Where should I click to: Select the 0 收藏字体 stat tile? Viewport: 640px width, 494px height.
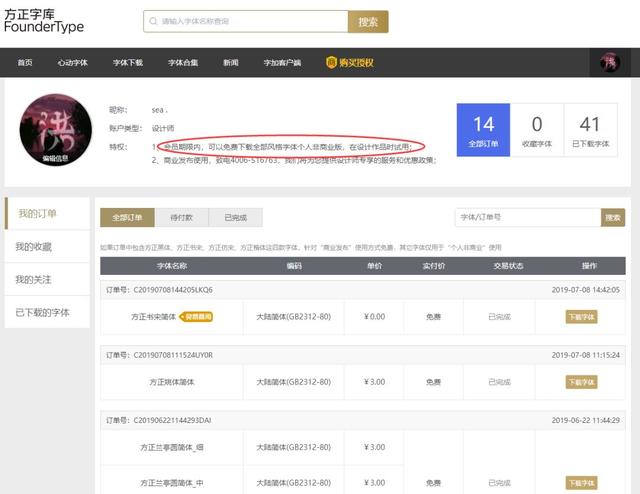click(x=537, y=130)
